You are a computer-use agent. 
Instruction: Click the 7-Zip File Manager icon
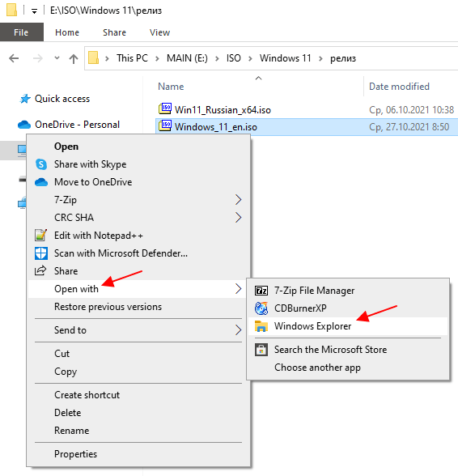pyautogui.click(x=261, y=291)
